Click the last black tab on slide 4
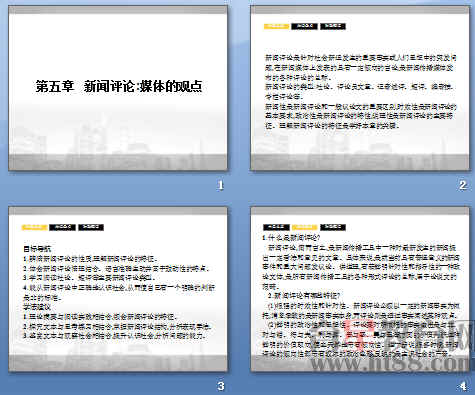 click(333, 227)
